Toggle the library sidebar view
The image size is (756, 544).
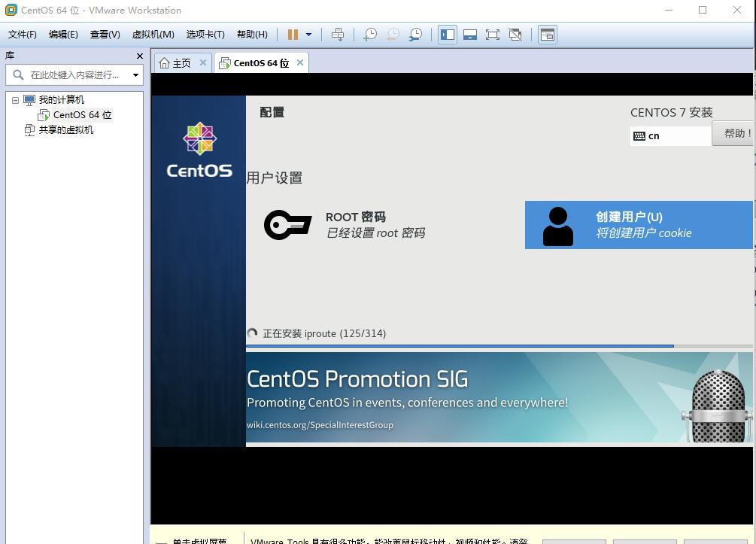pyautogui.click(x=448, y=35)
